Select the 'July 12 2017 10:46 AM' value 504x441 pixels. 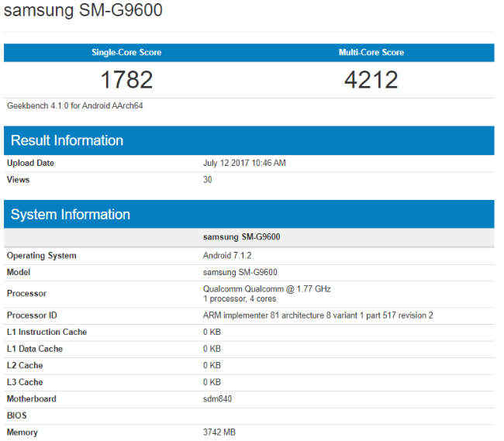click(x=244, y=163)
